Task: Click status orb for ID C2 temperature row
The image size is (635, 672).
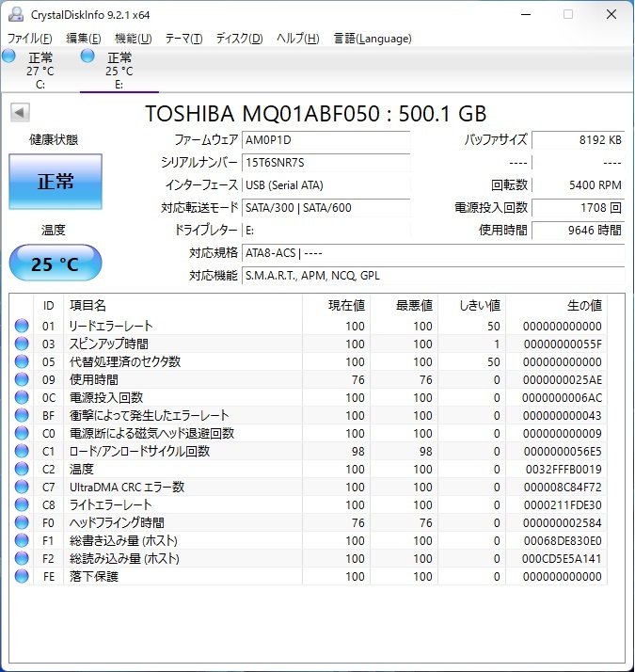Action: 22,469
